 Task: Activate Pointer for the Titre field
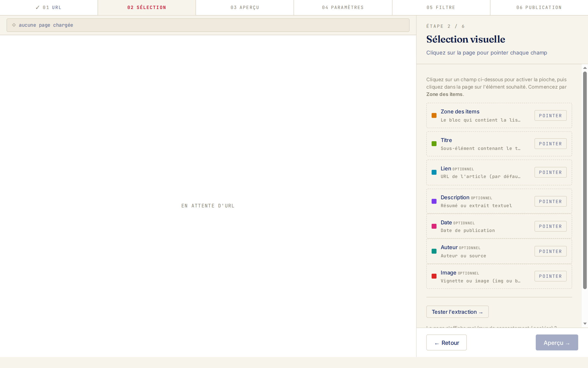point(550,144)
